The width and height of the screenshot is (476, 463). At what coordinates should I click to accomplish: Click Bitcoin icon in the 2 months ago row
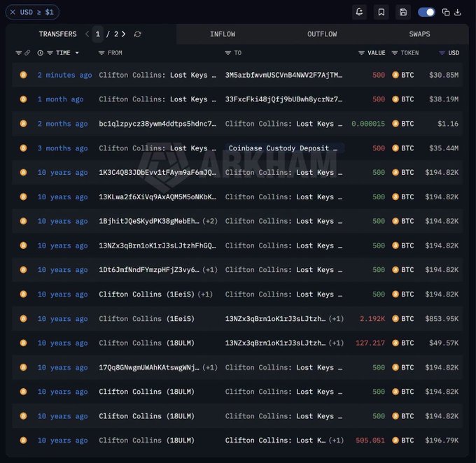pyautogui.click(x=23, y=124)
